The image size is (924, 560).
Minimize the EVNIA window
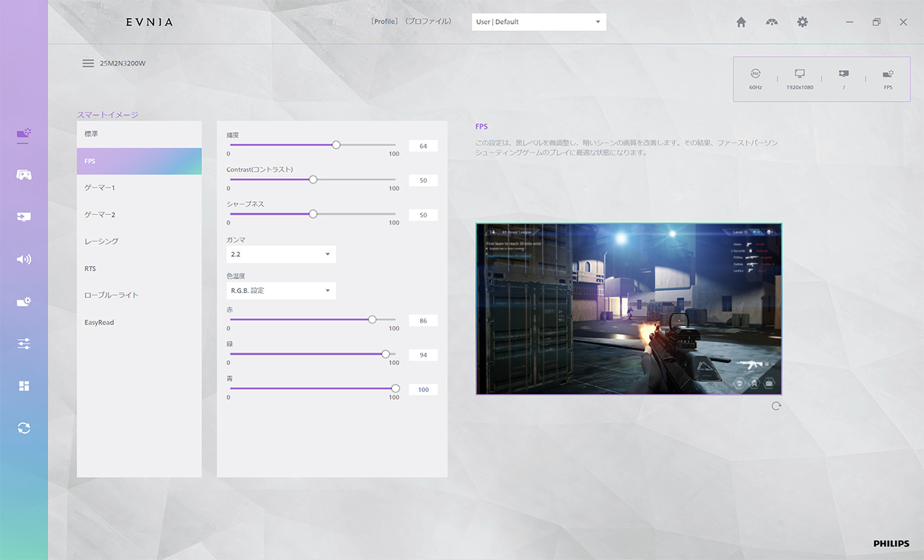[849, 22]
